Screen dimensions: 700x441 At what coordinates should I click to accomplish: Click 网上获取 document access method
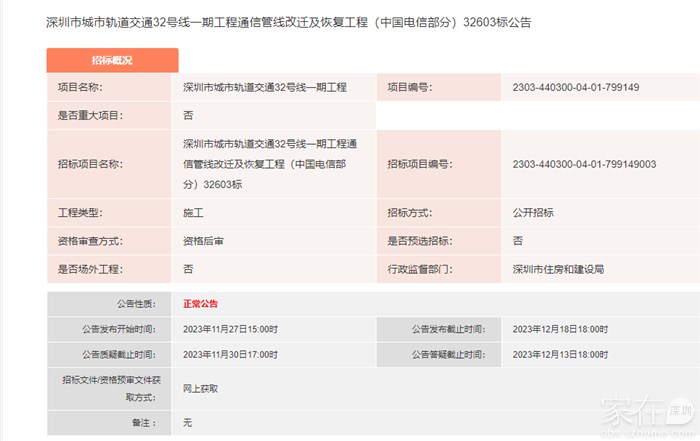coord(200,388)
